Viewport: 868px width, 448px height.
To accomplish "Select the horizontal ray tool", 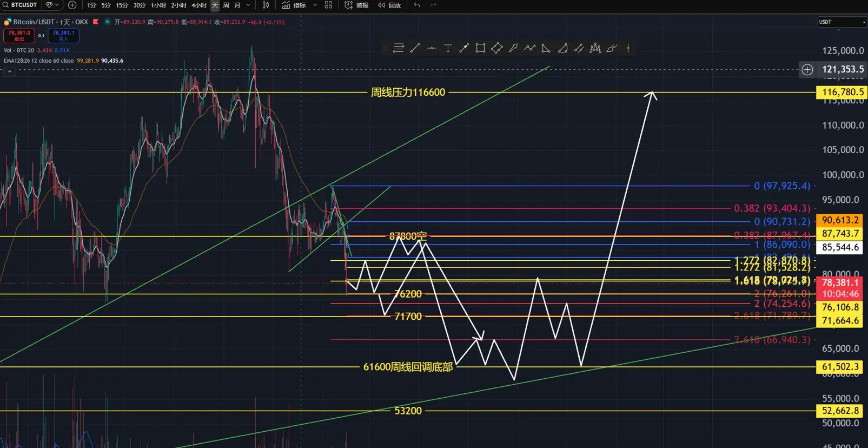I will coord(432,48).
